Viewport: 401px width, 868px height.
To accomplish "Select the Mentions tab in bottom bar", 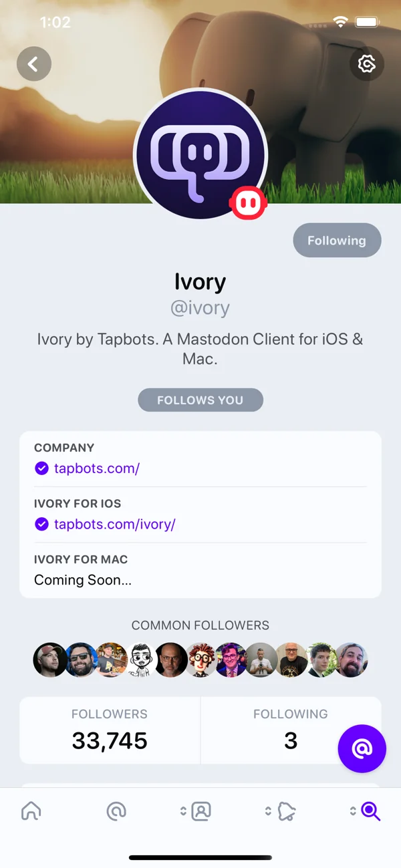I will coord(116,811).
